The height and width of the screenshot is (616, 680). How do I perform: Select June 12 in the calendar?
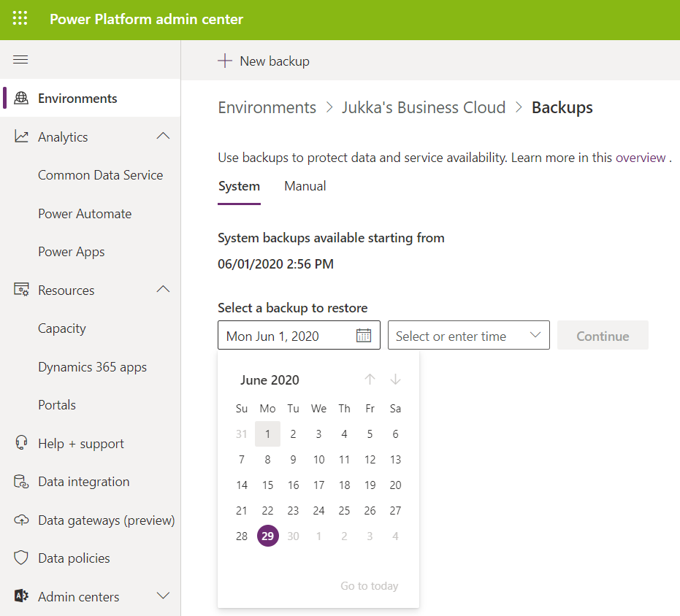click(x=370, y=459)
